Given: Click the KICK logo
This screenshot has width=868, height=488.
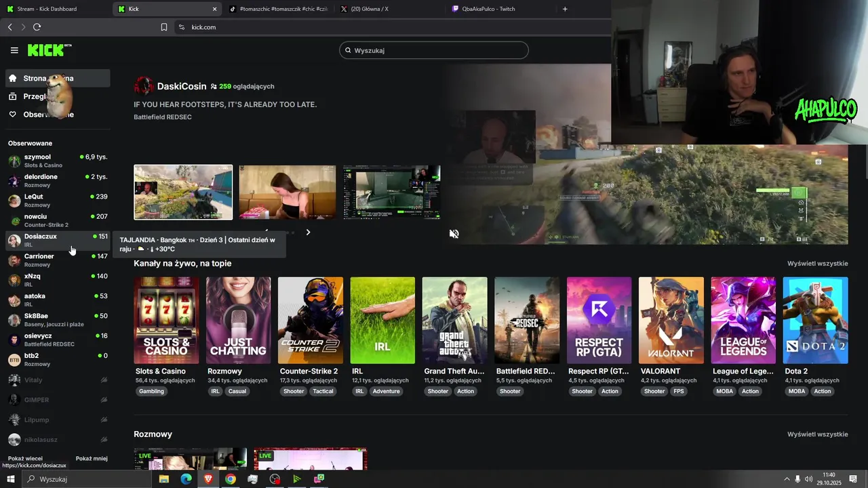Looking at the screenshot, I should (49, 50).
